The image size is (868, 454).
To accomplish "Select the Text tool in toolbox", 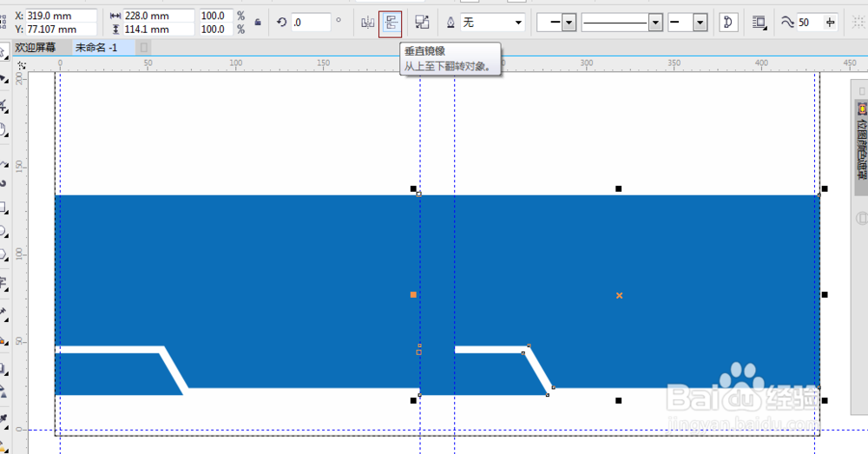I will click(3, 282).
